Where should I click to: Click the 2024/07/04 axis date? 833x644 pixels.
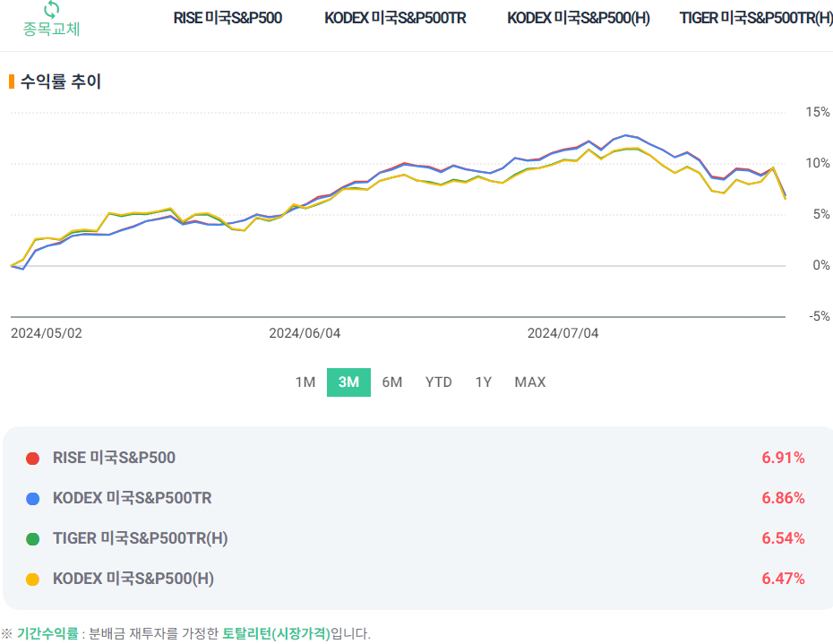[562, 333]
